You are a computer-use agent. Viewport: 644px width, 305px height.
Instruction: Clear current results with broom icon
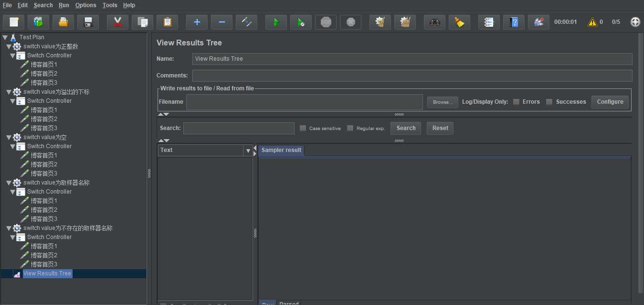[380, 22]
